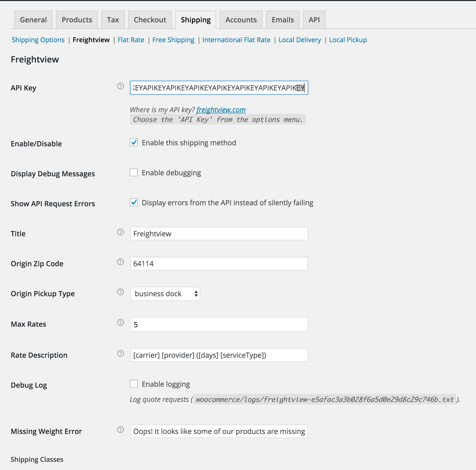This screenshot has height=470, width=476.
Task: Open the Checkout tab
Action: (150, 20)
